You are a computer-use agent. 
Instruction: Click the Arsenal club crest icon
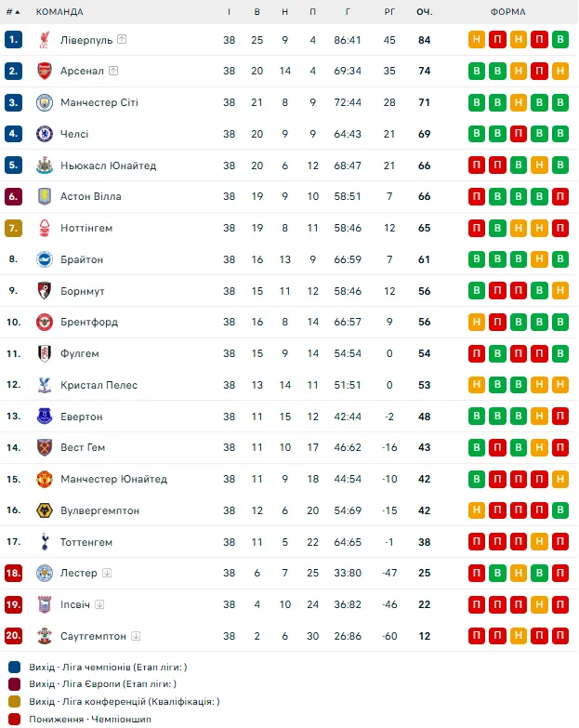tap(45, 71)
